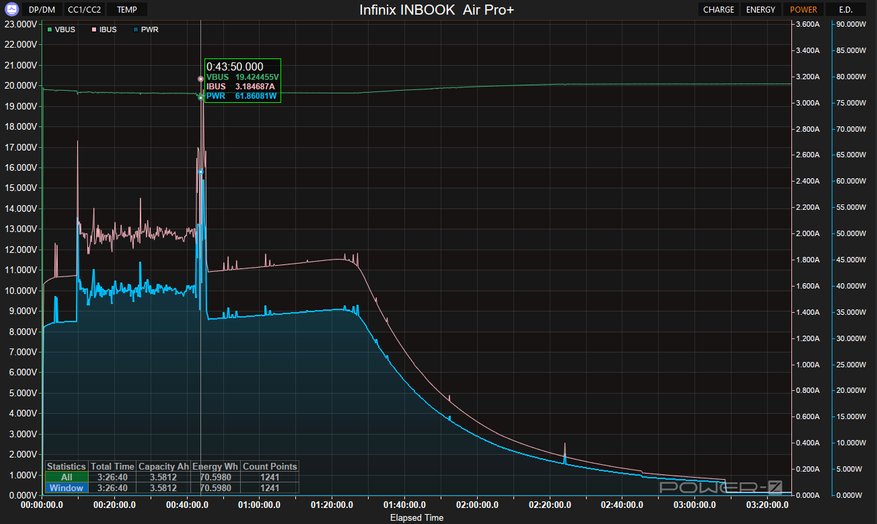Click the All row Total Time value 3:26:40
Image resolution: width=877 pixels, height=524 pixels.
pyautogui.click(x=112, y=477)
